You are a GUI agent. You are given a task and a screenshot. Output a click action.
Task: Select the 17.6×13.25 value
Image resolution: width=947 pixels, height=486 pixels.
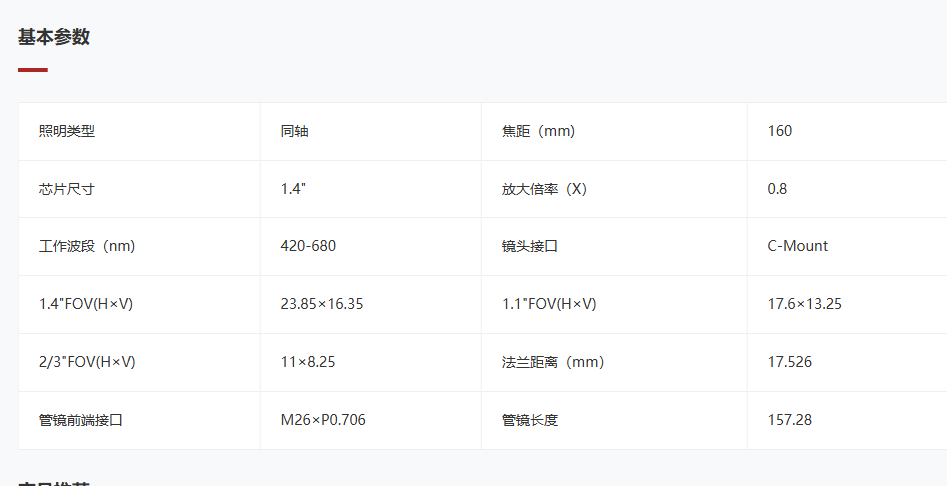805,304
